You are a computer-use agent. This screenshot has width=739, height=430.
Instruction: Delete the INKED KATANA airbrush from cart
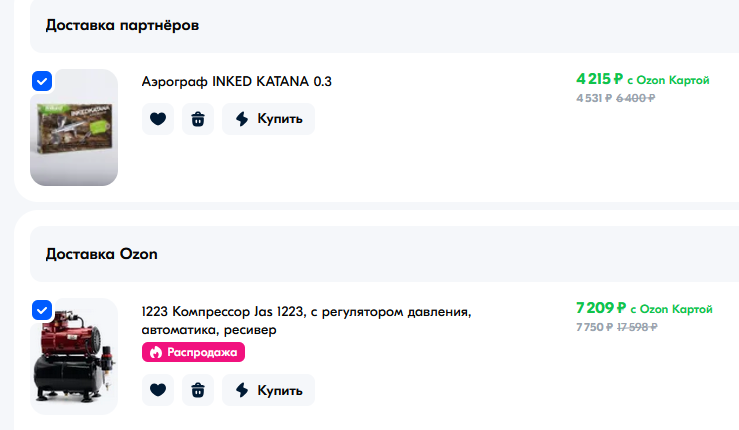[x=198, y=119]
